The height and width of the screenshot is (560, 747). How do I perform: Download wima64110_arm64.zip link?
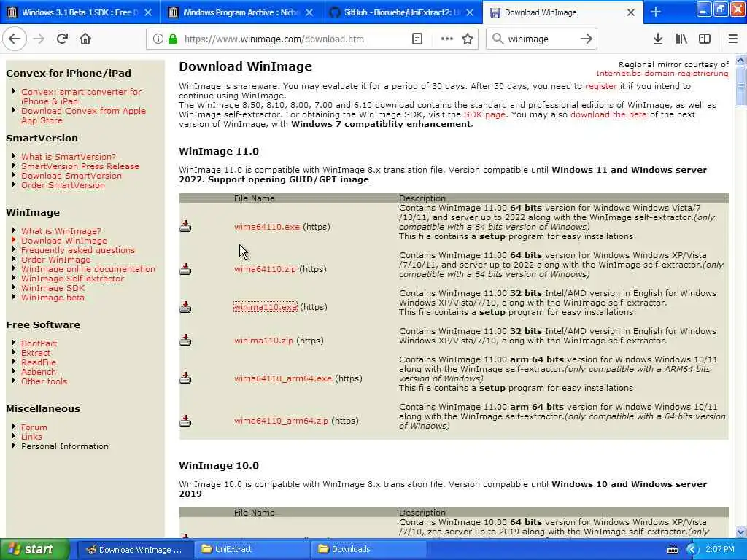pyautogui.click(x=281, y=421)
